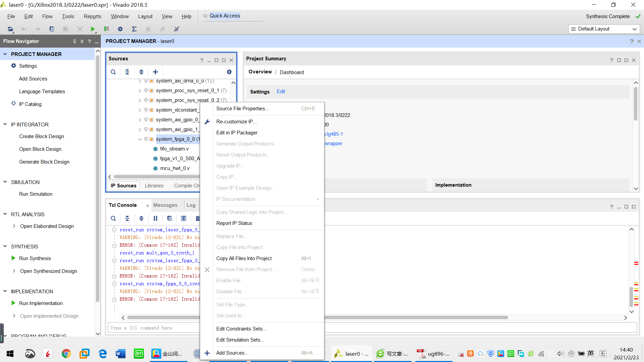Add sources using Sources panel plus icon
644x362 pixels.
click(x=155, y=72)
